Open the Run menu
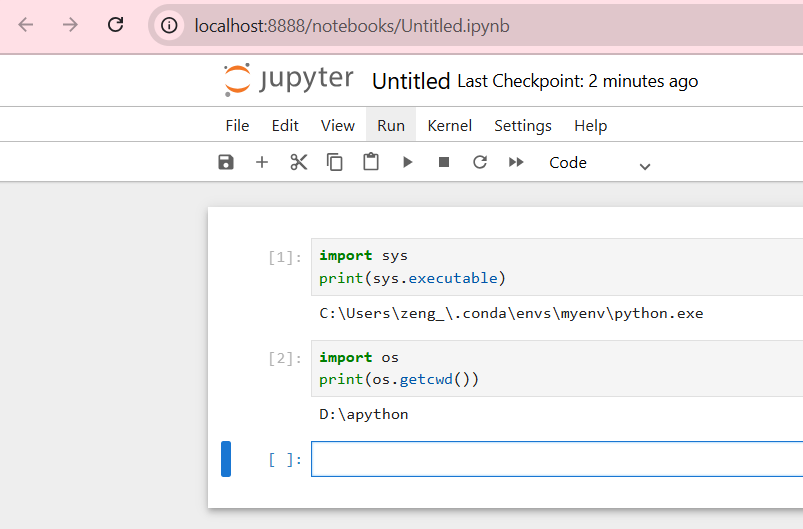 tap(391, 125)
